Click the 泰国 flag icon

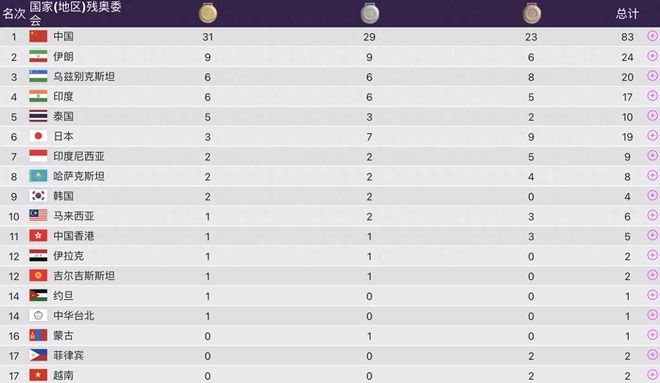(38, 116)
